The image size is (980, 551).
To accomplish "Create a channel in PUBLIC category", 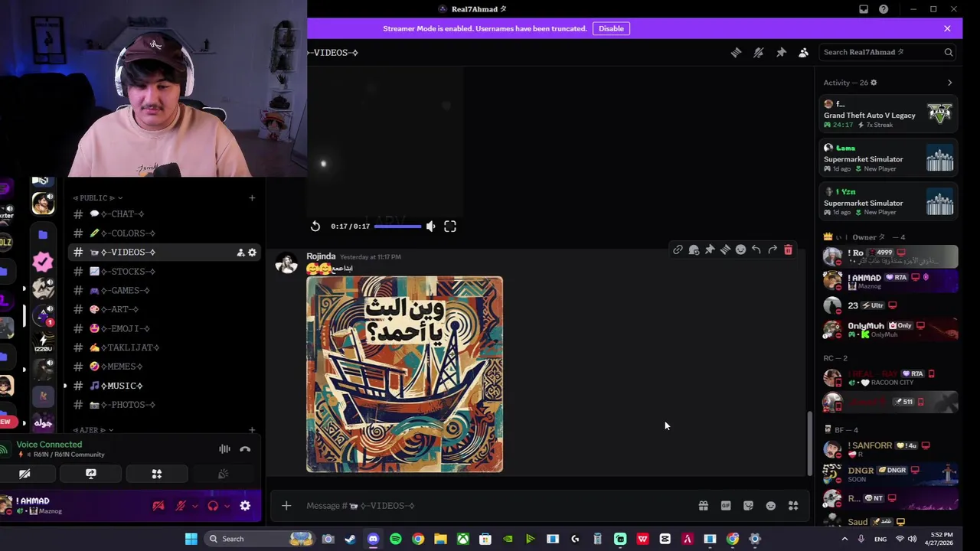I will [252, 198].
